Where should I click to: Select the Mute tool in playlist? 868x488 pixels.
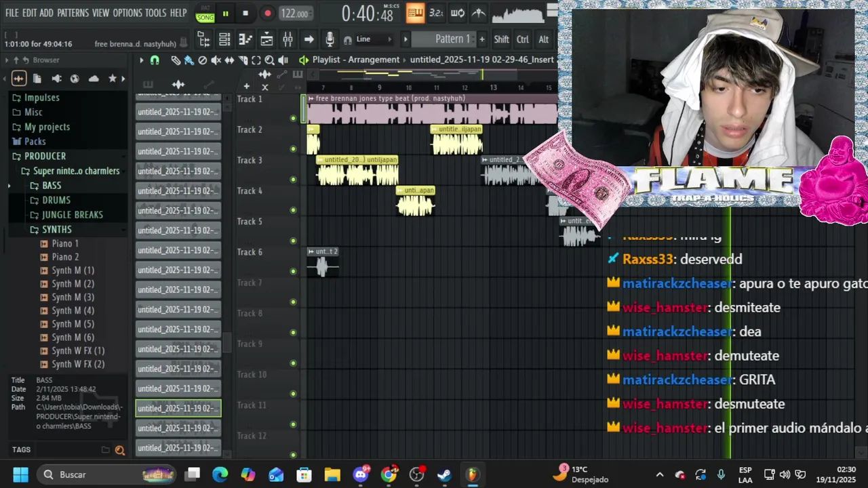click(x=216, y=60)
